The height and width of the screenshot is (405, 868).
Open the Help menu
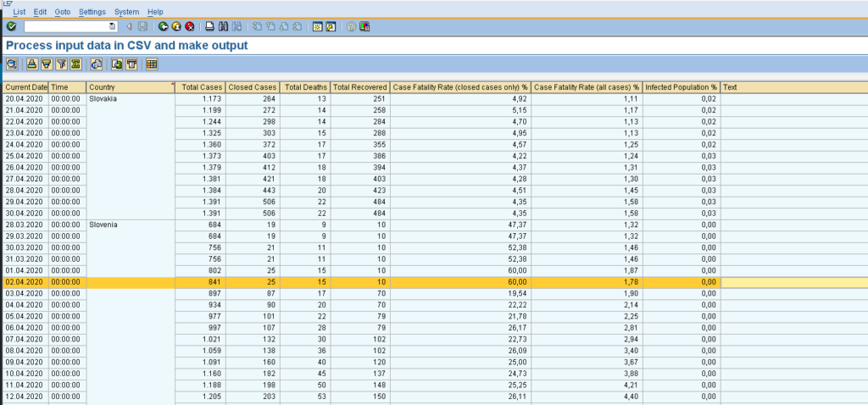click(x=156, y=12)
